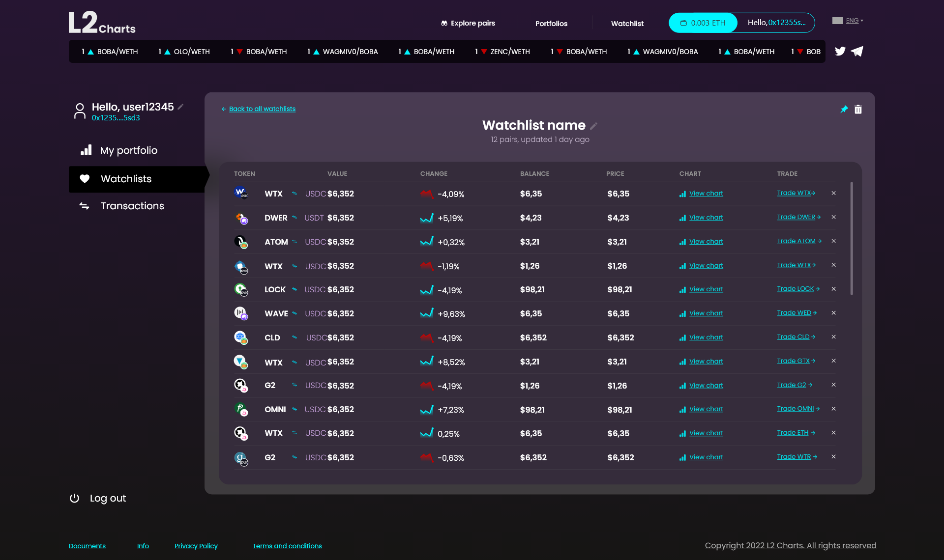Click the DWER token logo icon
Viewport: 944px width, 560px height.
pos(241,218)
